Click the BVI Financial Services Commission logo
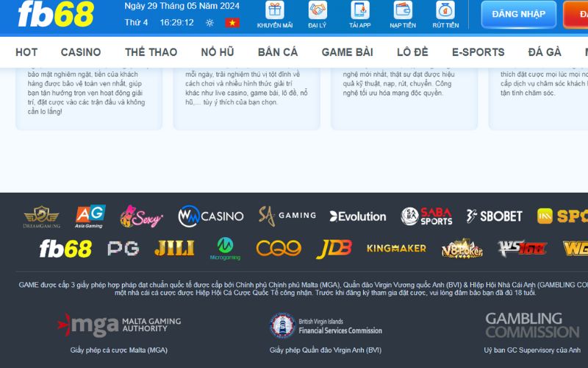 [x=326, y=325]
